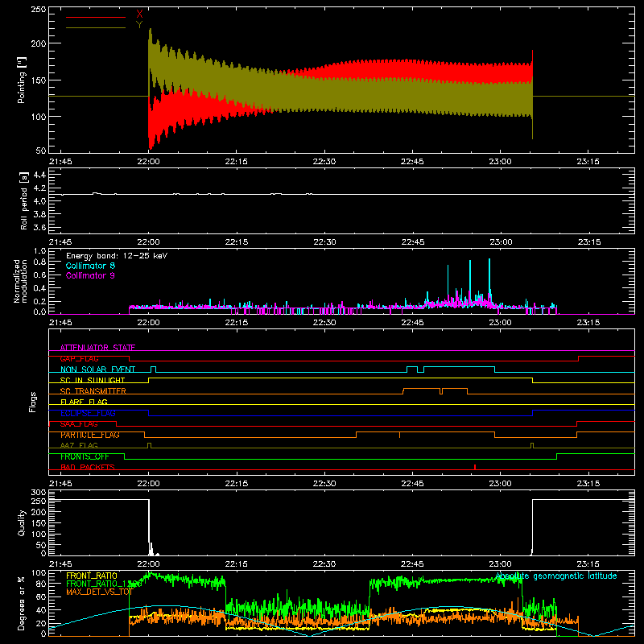This screenshot has width=644, height=644.
Task: Select the Collimator 8 legend entry
Action: pyautogui.click(x=90, y=266)
